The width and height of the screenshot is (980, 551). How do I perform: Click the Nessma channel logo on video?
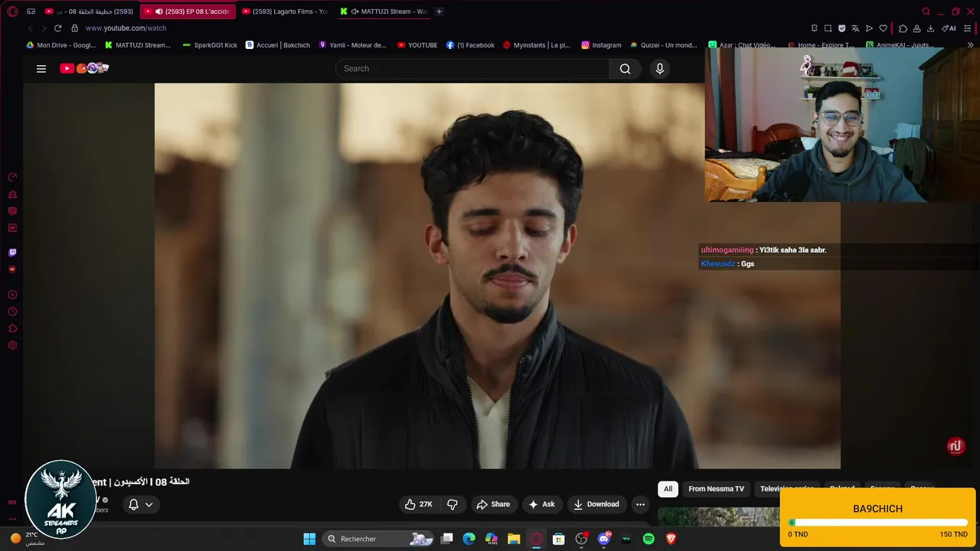coord(955,446)
